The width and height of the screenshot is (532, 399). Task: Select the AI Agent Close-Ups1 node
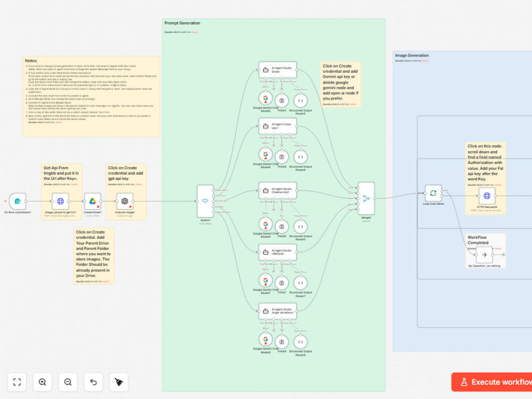(x=278, y=126)
